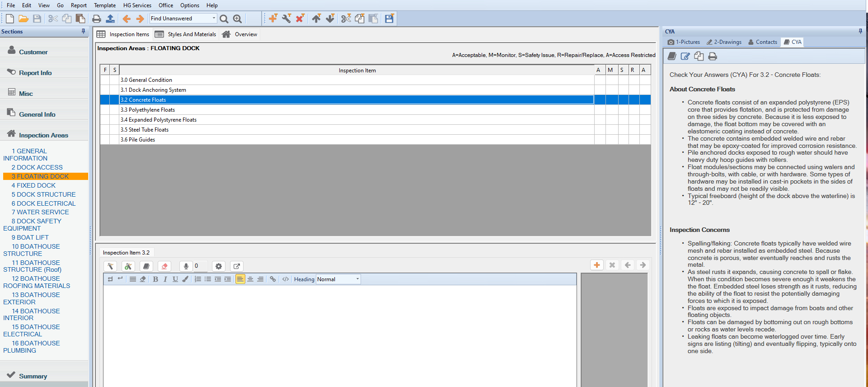The width and height of the screenshot is (868, 387).
Task: Open editor settings gear icon
Action: [219, 266]
